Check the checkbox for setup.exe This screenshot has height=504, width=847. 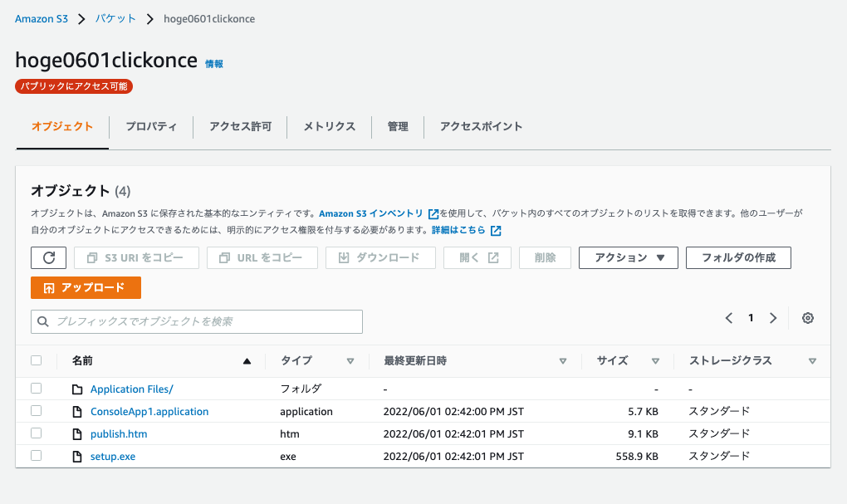[35, 456]
